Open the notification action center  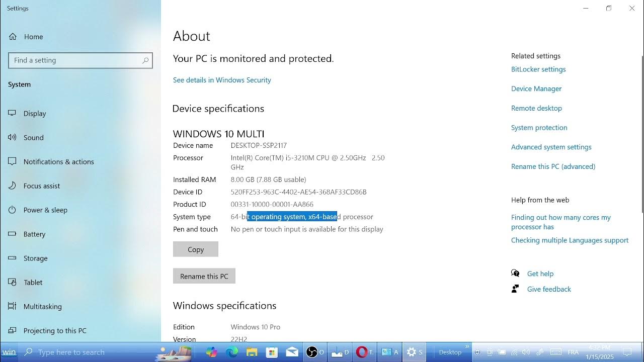point(627,352)
